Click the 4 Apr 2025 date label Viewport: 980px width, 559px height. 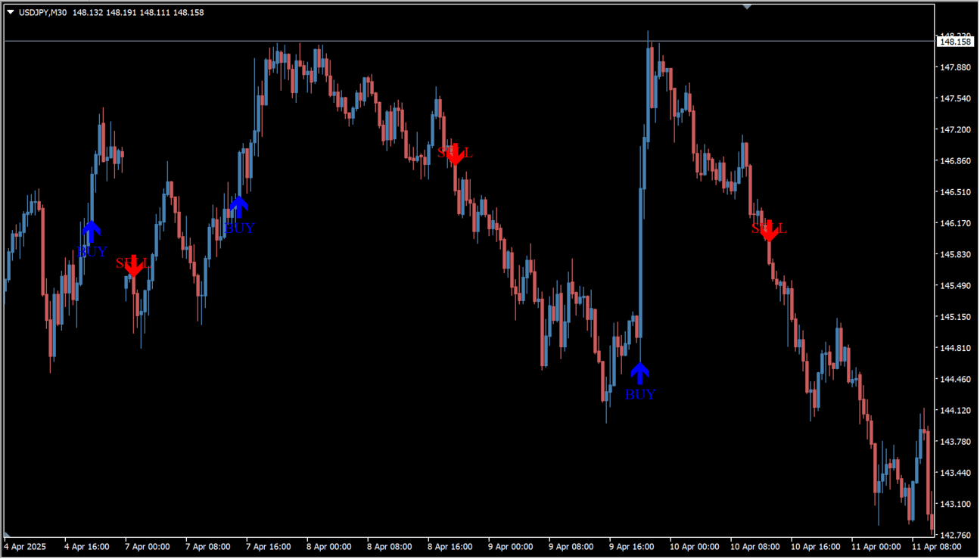(x=26, y=546)
